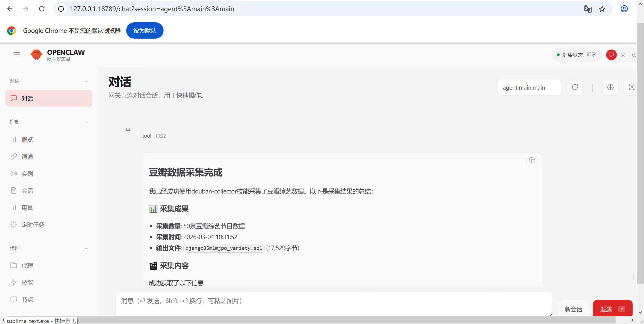Screen dimensions: 644x324
Task: Collapse the 对话 sidebar section
Action: 87,81
